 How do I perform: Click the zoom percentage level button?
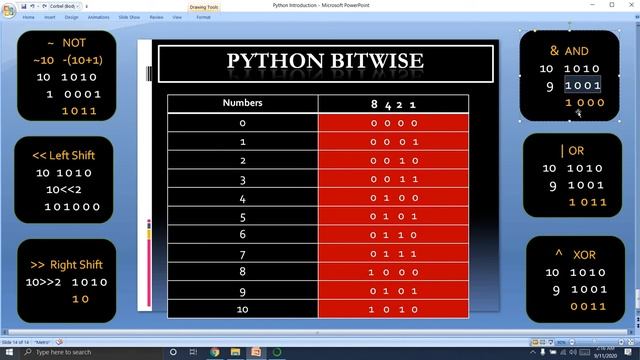[562, 342]
